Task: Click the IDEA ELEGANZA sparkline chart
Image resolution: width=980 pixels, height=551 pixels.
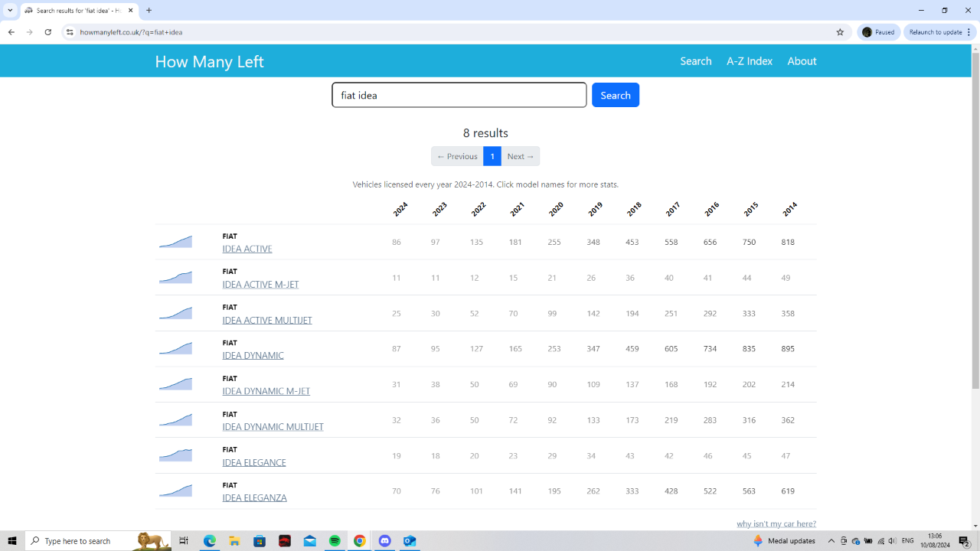Action: [x=175, y=491]
